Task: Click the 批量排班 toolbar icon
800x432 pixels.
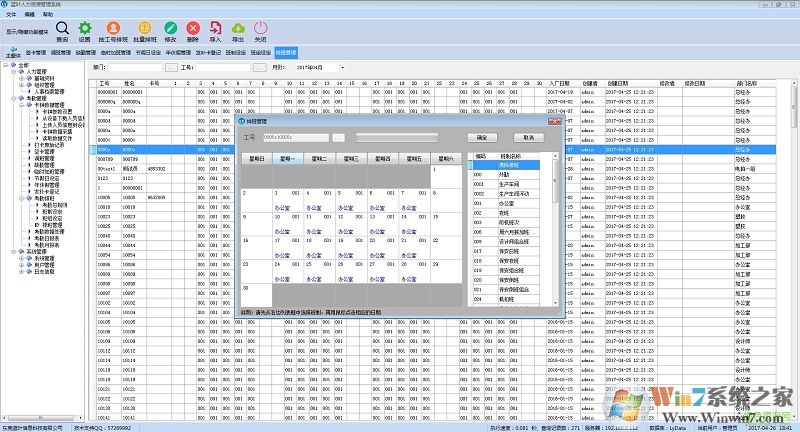Action: (146, 29)
